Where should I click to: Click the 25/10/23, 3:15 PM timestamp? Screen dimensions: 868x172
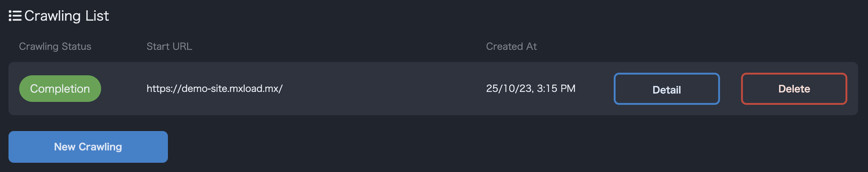530,89
